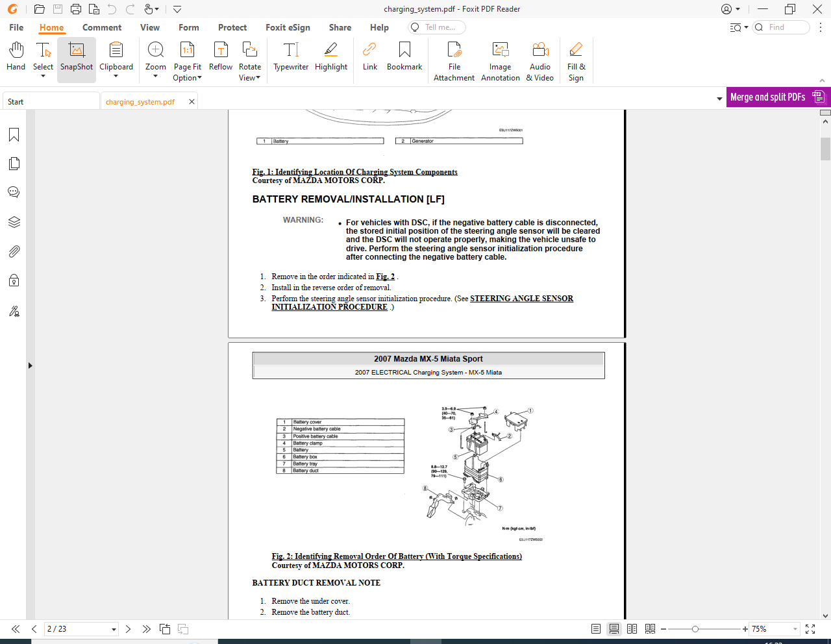Toggle continuous page view mode
Screen dimensions: 831x644
click(x=614, y=629)
